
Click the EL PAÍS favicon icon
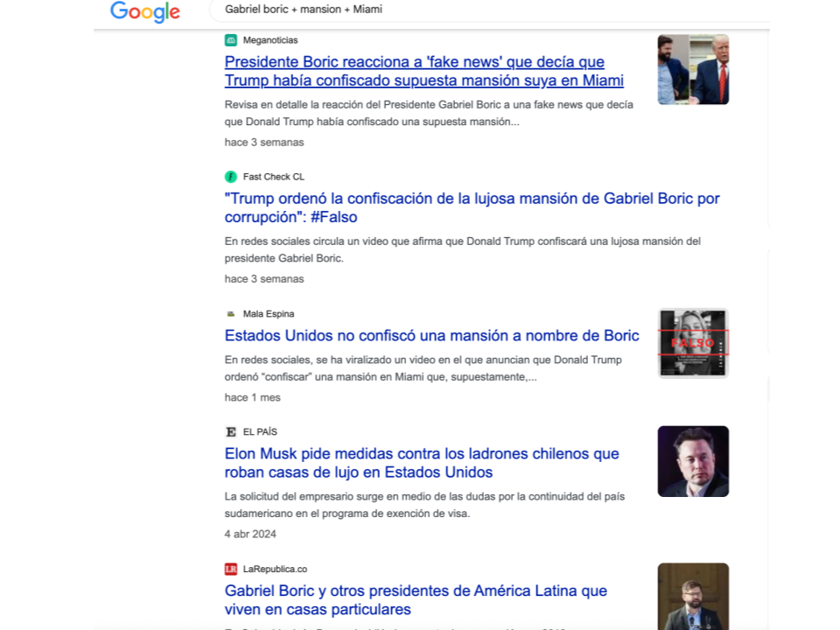point(231,431)
